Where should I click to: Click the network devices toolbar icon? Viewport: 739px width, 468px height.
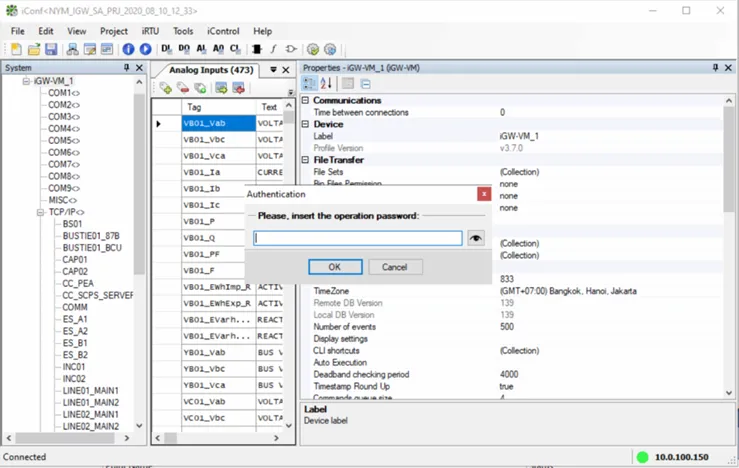[72, 49]
